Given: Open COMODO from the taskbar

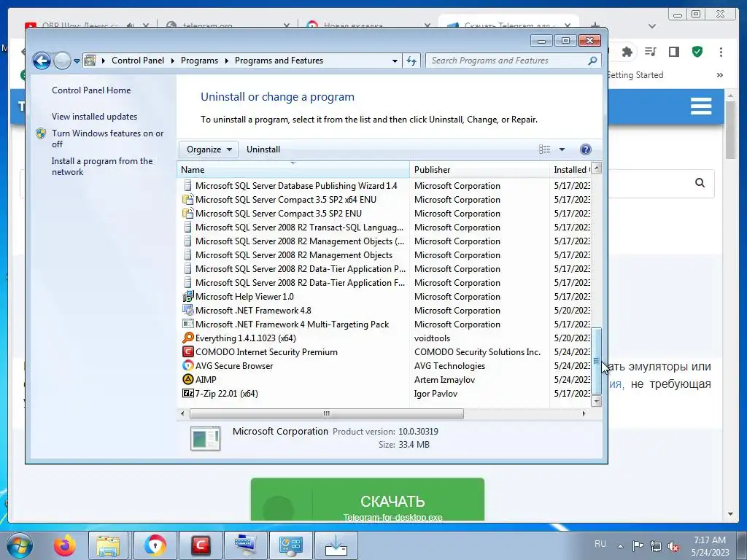Looking at the screenshot, I should [201, 545].
